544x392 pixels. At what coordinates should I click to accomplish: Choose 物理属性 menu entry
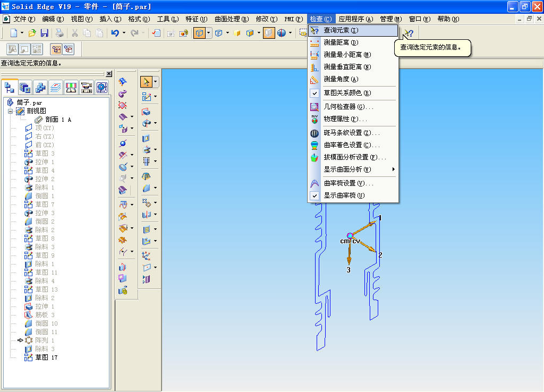tap(353, 120)
